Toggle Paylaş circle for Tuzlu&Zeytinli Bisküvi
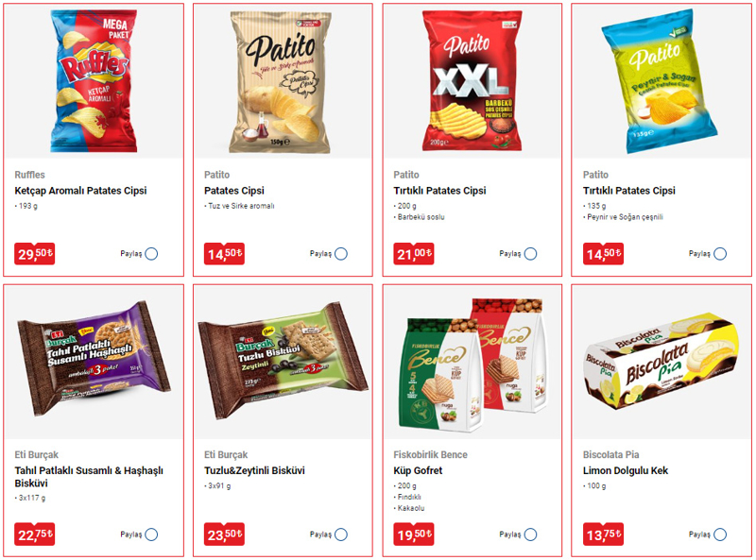756x560 pixels. point(341,535)
